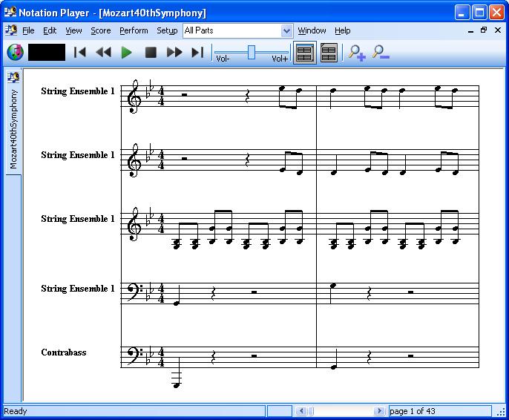Screen dimensions: 509x420
Task: Minimize the Notation Player window
Action: pos(462,13)
